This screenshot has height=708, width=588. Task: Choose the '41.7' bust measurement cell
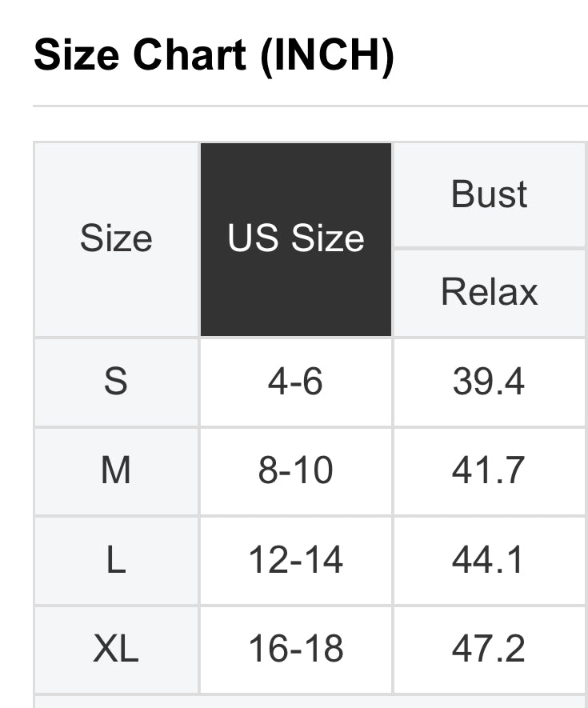click(489, 471)
